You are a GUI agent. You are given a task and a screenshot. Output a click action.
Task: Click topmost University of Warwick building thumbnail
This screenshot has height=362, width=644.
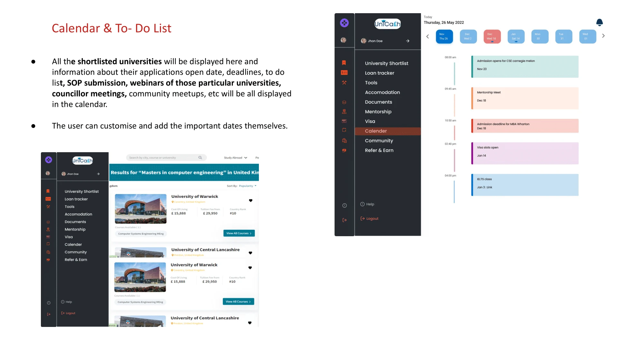[141, 209]
